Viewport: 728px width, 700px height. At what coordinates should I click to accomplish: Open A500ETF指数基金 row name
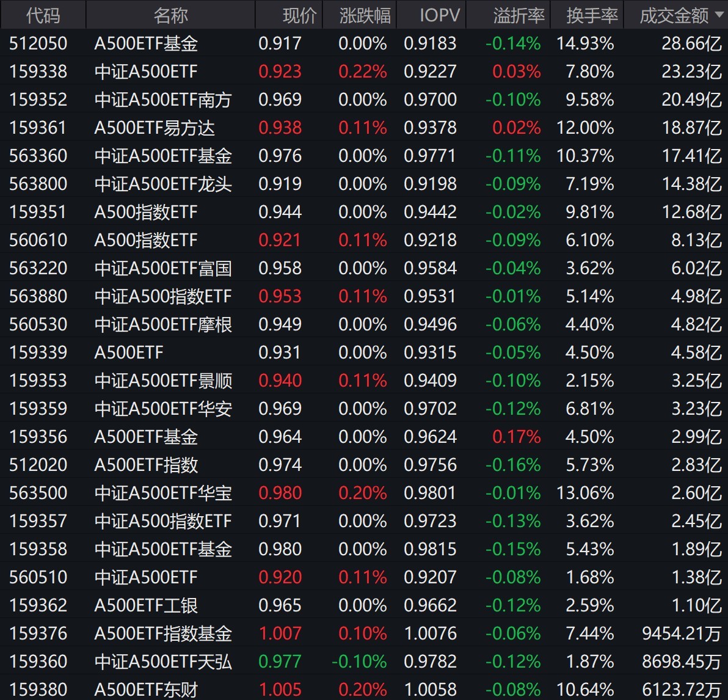click(163, 633)
